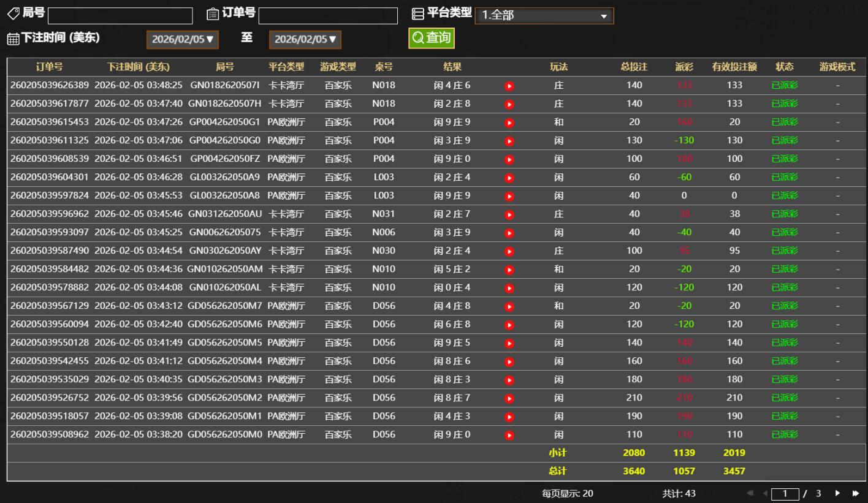Play replay for round GN010262050AL
Viewport: 868px width, 503px height.
point(509,288)
